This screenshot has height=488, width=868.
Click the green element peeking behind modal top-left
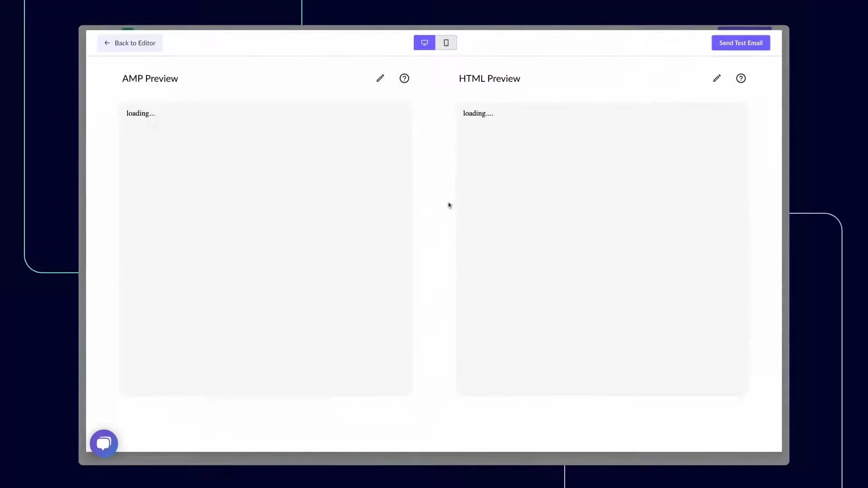128,29
